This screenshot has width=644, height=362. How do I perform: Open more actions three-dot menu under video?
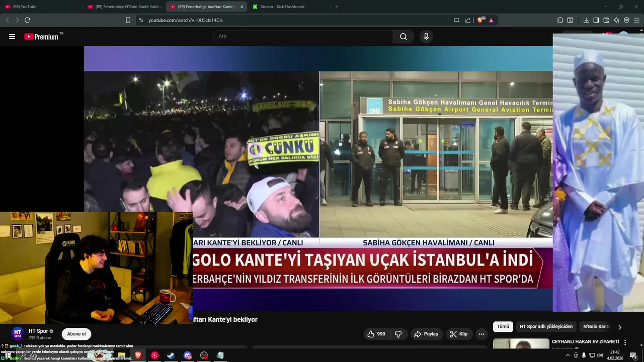(481, 334)
